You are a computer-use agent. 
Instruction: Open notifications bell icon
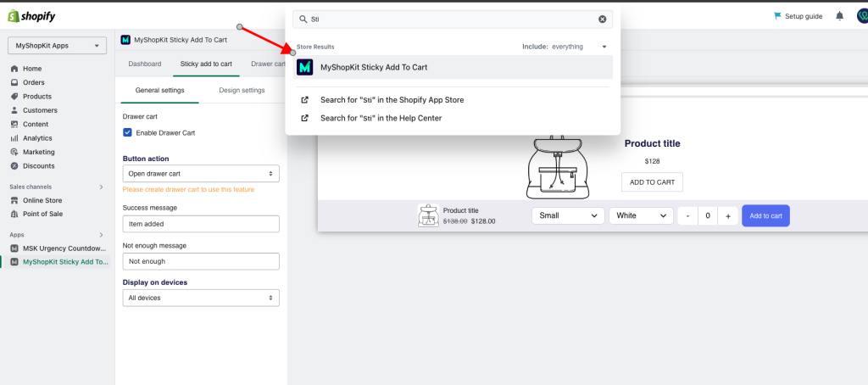pyautogui.click(x=840, y=16)
